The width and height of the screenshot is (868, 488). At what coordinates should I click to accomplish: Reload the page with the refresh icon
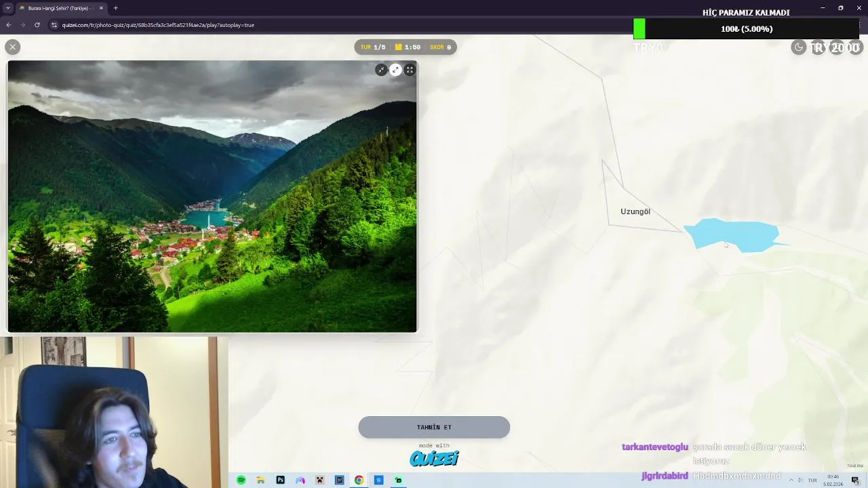click(x=37, y=25)
